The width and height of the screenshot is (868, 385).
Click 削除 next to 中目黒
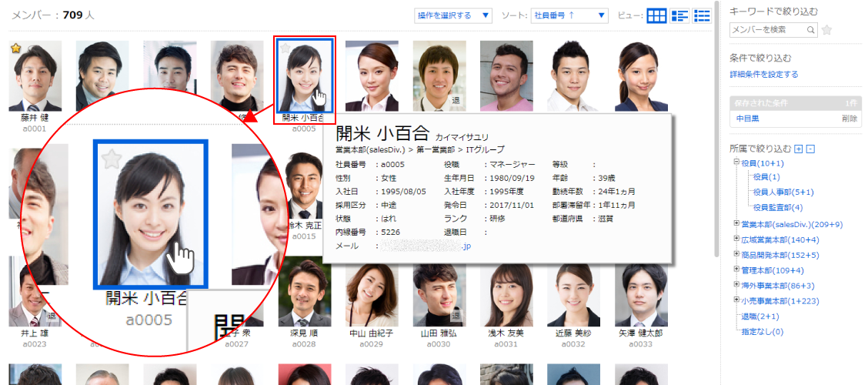(x=850, y=118)
